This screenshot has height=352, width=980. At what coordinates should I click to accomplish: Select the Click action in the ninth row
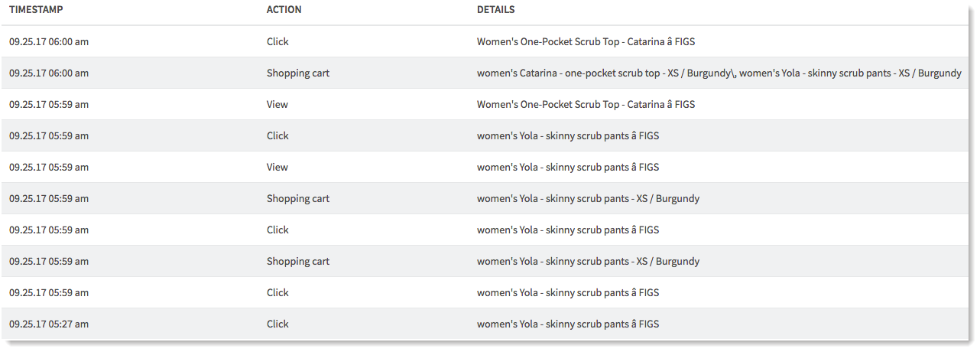click(277, 293)
